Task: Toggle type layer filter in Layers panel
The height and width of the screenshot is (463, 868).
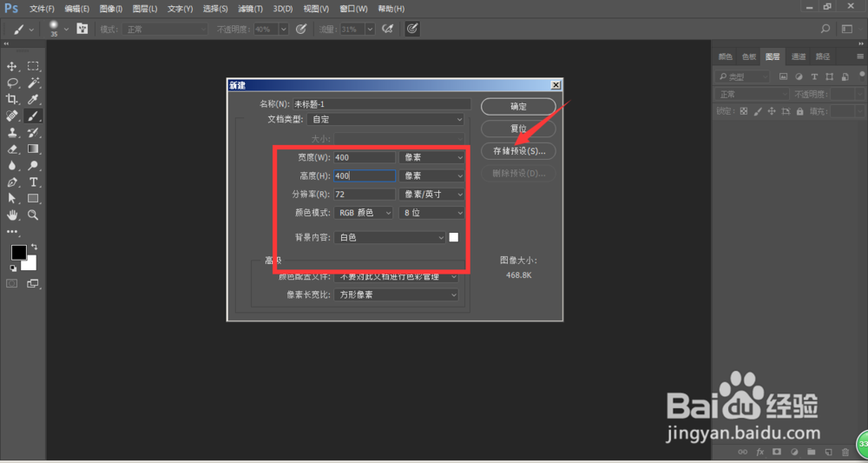Action: [x=814, y=77]
